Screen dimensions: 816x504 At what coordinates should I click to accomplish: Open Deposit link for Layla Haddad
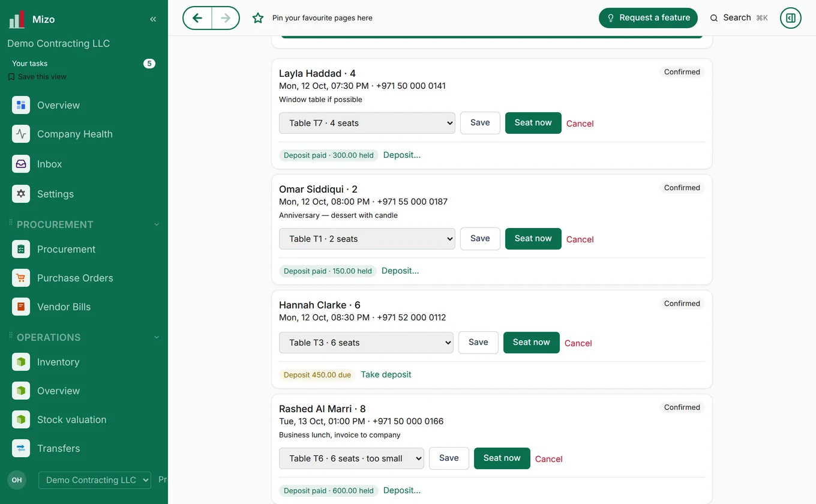click(x=402, y=155)
